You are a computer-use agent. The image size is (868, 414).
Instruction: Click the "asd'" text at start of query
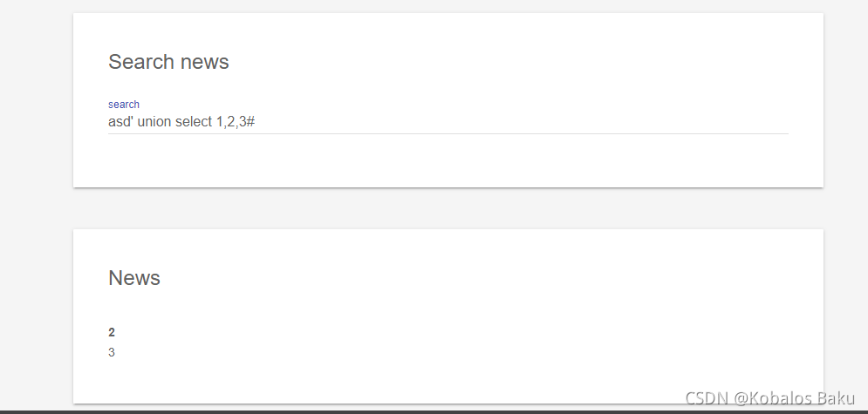coord(120,122)
